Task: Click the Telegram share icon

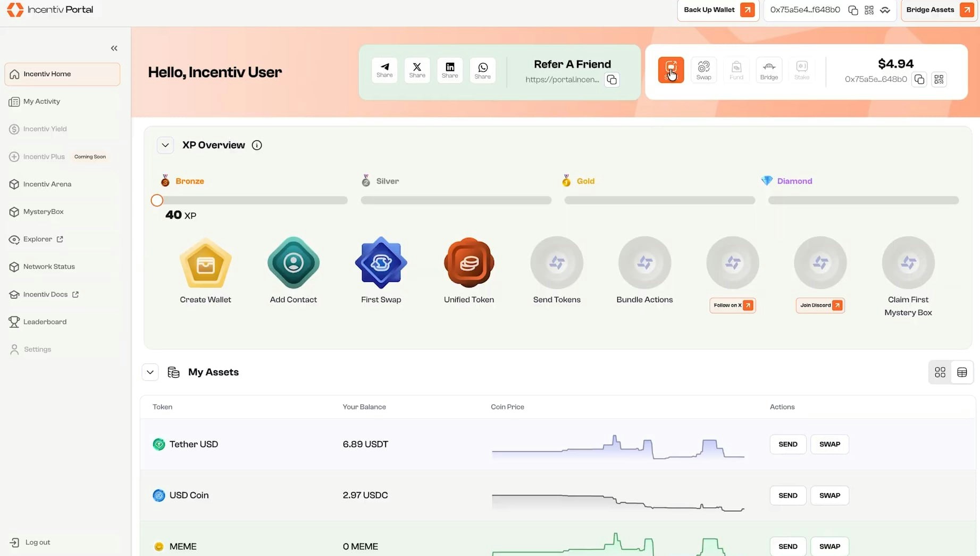Action: click(x=384, y=70)
